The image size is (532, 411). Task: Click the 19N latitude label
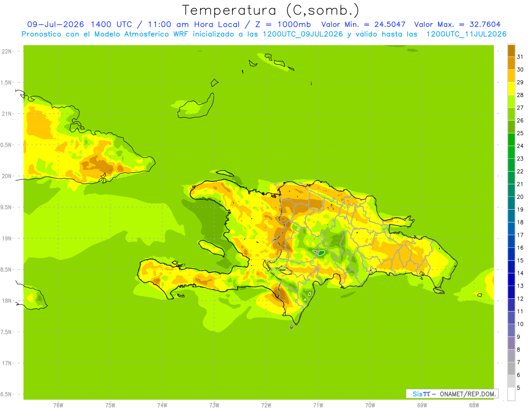7,239
